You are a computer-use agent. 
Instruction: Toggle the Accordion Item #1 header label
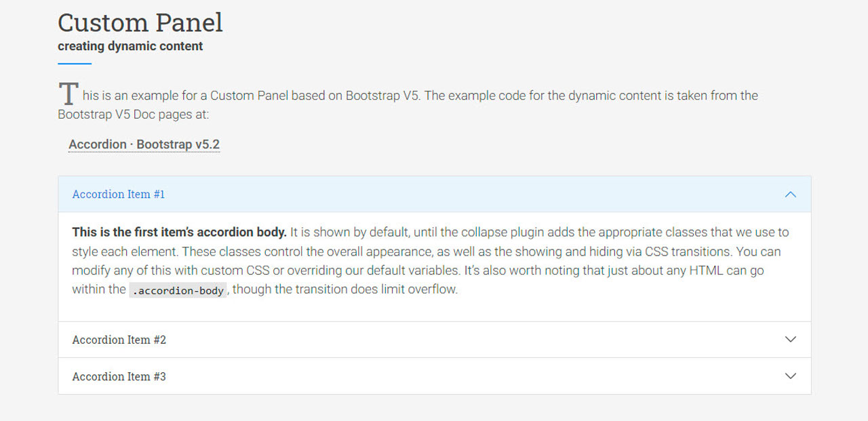(x=119, y=195)
